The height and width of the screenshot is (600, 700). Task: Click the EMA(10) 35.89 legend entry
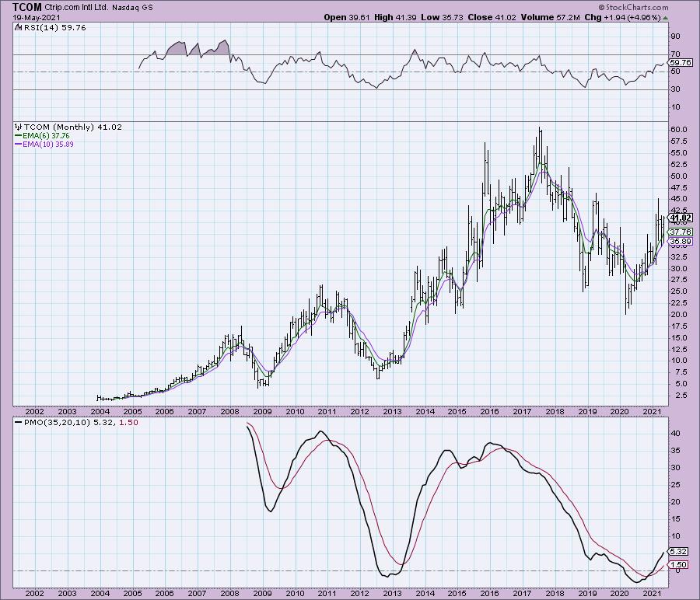pos(48,145)
